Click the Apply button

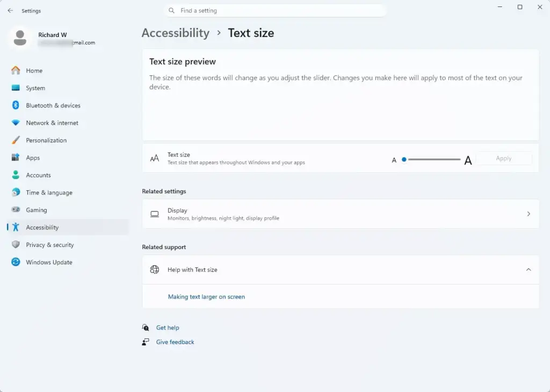pos(504,158)
